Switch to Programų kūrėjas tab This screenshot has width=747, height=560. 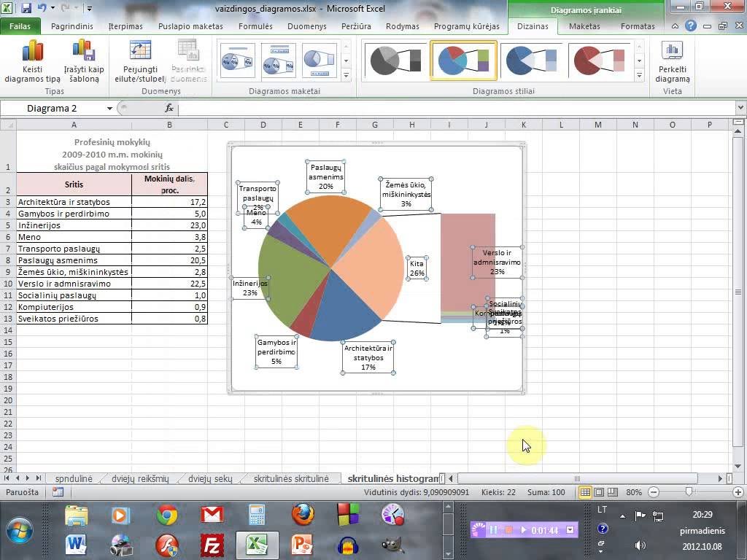point(466,26)
